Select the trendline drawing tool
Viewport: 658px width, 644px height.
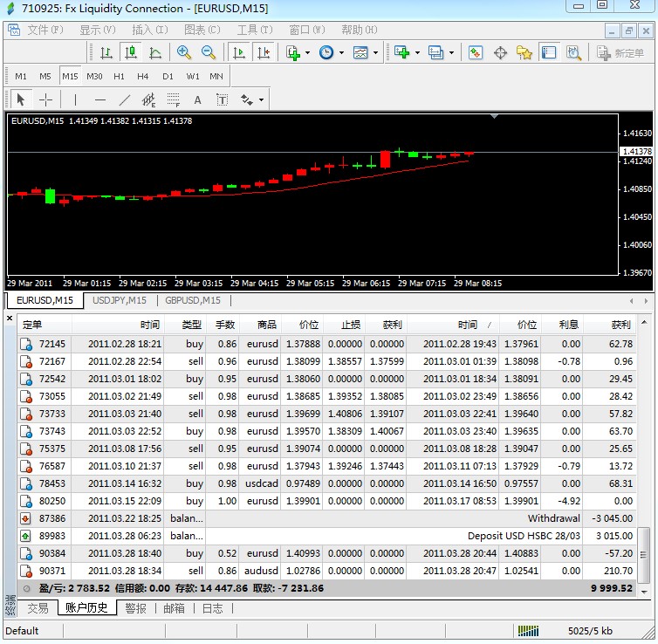pyautogui.click(x=124, y=99)
